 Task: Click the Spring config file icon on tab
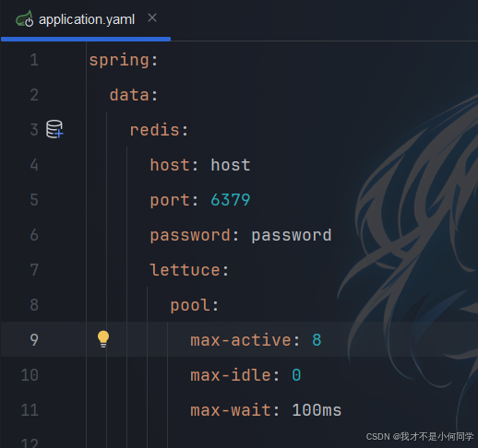[x=25, y=19]
